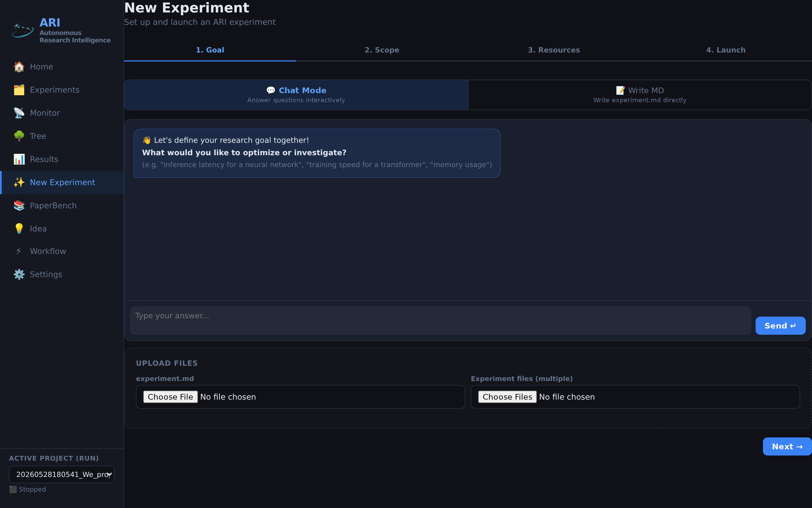Click 'Answer questions interactively' subtitle
This screenshot has width=812, height=508.
point(296,100)
